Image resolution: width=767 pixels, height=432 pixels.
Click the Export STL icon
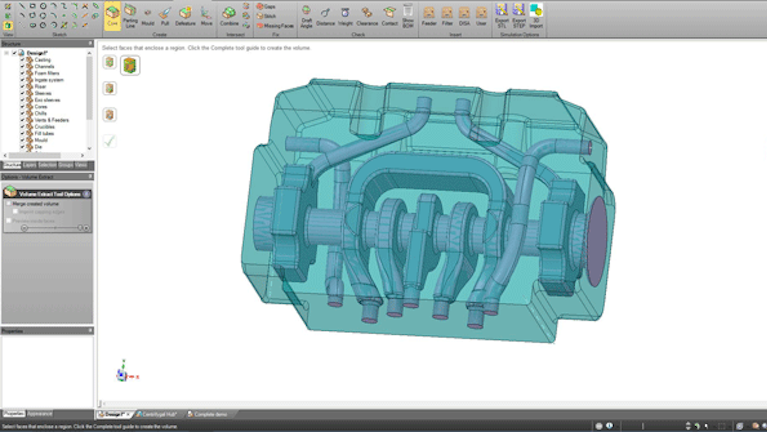(x=500, y=15)
